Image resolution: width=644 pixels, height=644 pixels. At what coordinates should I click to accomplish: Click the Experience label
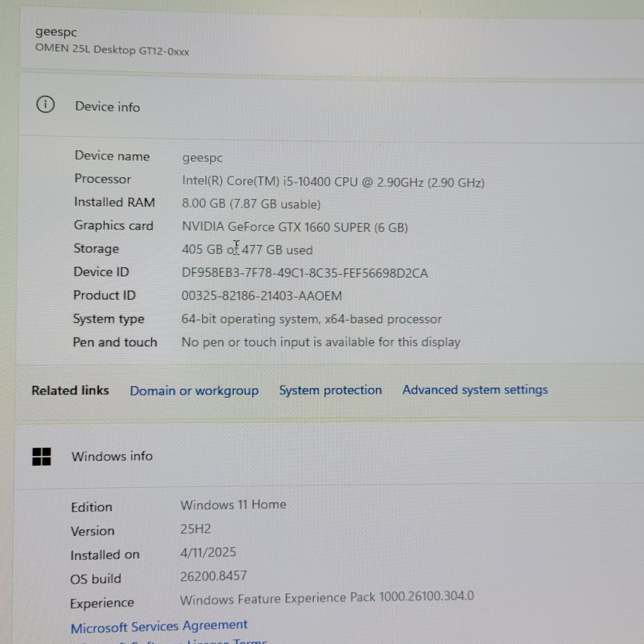102,603
